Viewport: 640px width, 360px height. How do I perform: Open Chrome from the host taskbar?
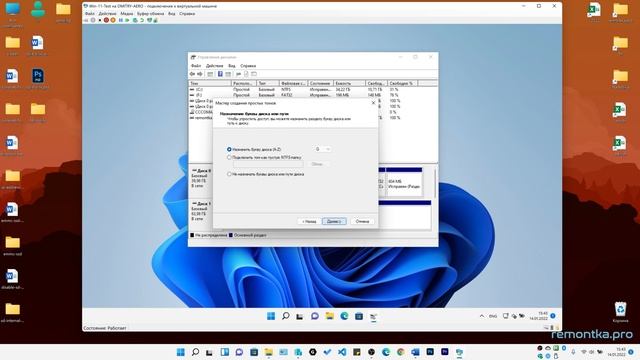coord(400,352)
